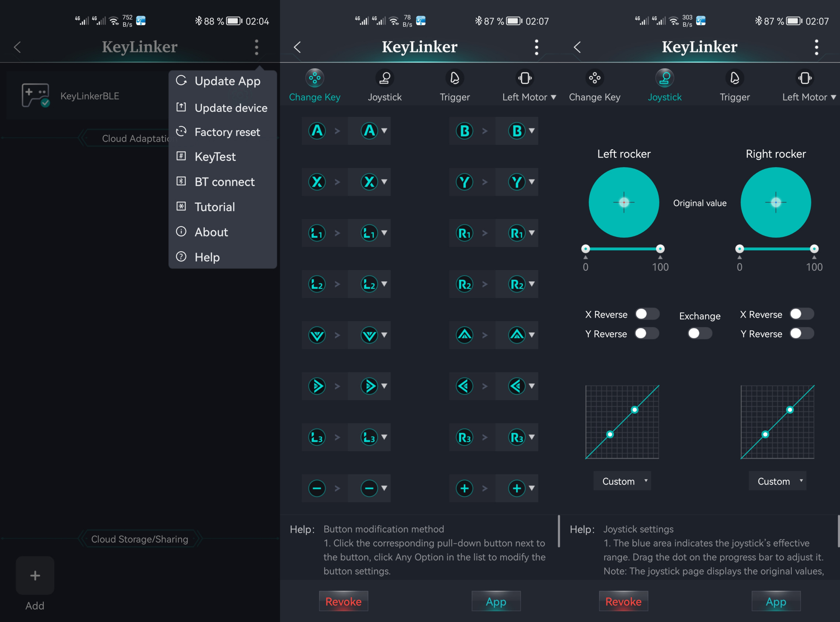Switch to Trigger tab in middle screen
Screen dimensions: 840x622
(x=455, y=86)
